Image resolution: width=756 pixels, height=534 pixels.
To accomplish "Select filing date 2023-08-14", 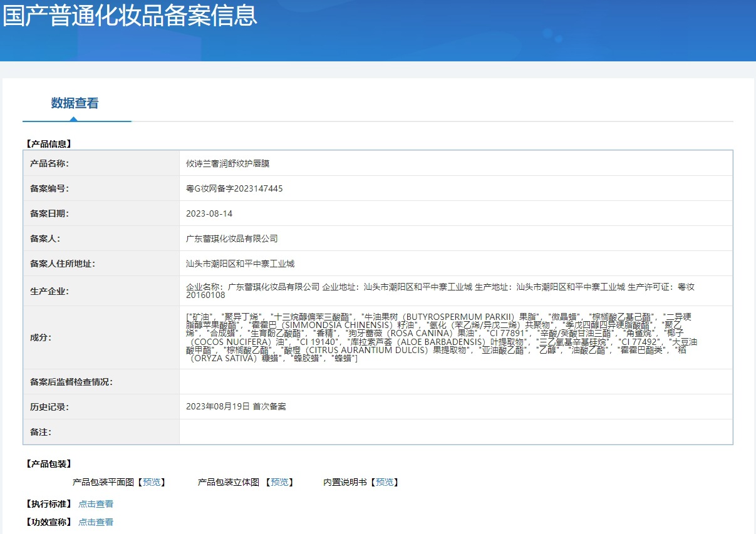I will point(209,213).
